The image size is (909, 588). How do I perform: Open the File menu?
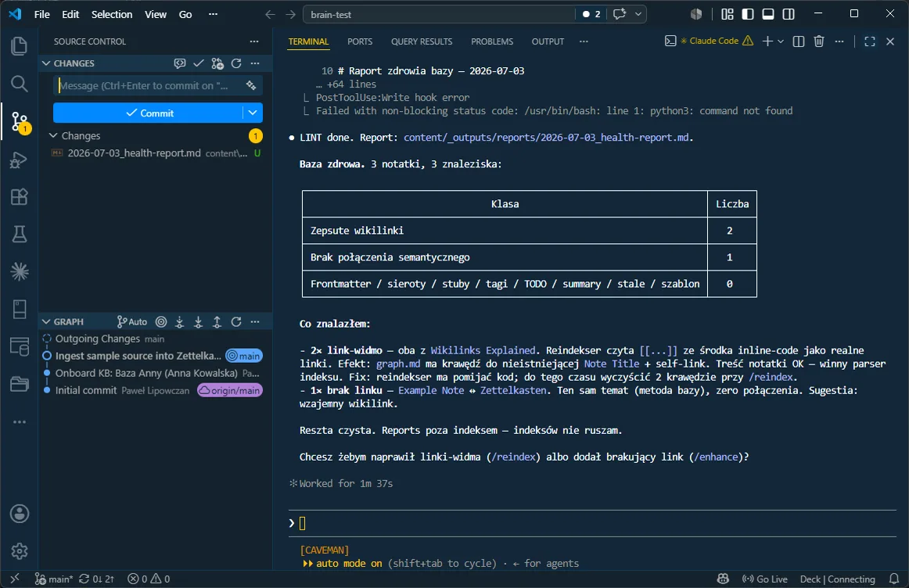41,14
